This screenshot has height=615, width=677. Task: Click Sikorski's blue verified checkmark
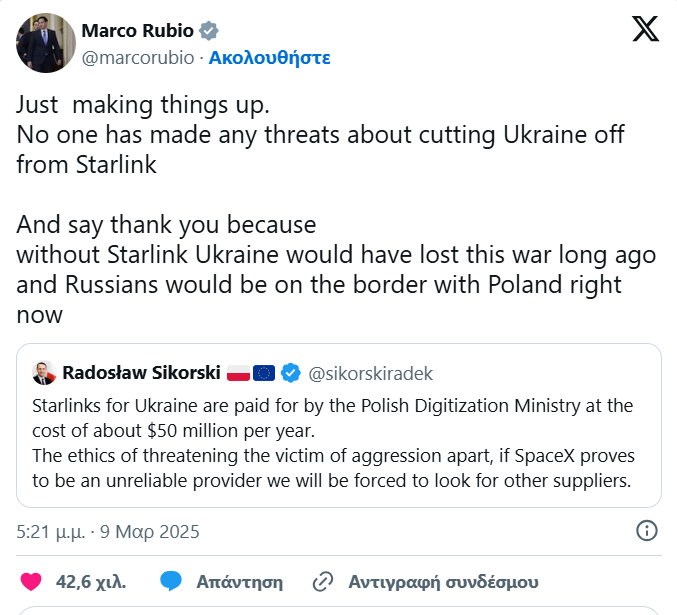[x=291, y=373]
